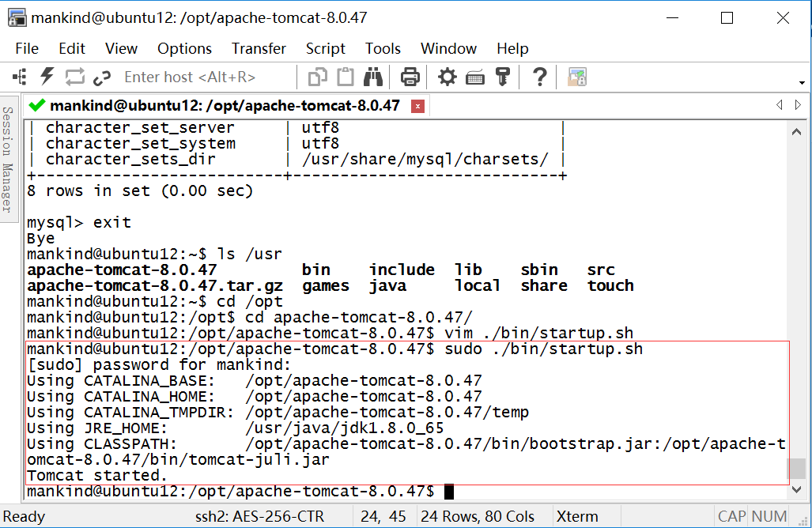This screenshot has width=812, height=528.
Task: Click the '[sudo] password for mankind:' line
Action: click(x=159, y=365)
